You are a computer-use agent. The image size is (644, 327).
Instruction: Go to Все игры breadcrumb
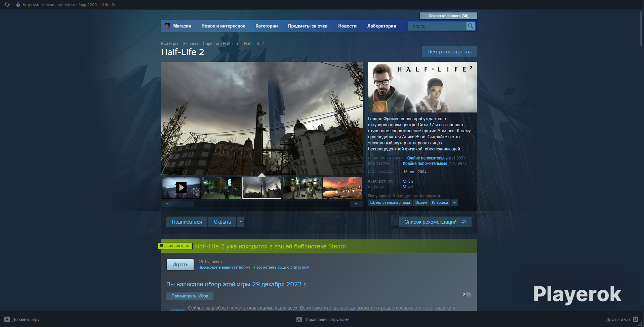(169, 44)
